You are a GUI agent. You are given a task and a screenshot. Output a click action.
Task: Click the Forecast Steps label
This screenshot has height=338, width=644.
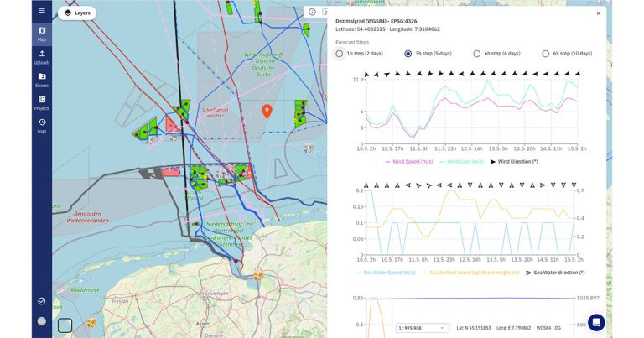(352, 42)
